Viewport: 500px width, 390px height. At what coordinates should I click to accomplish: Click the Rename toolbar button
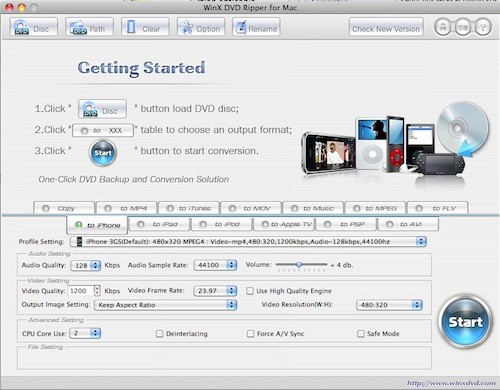click(256, 27)
